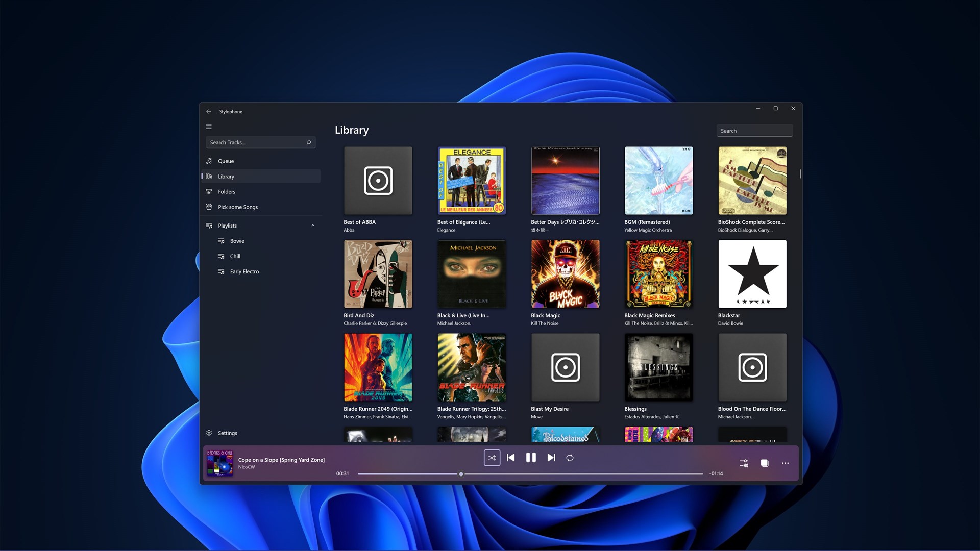Toggle shuffle playback button
The image size is (980, 551).
[x=492, y=458]
